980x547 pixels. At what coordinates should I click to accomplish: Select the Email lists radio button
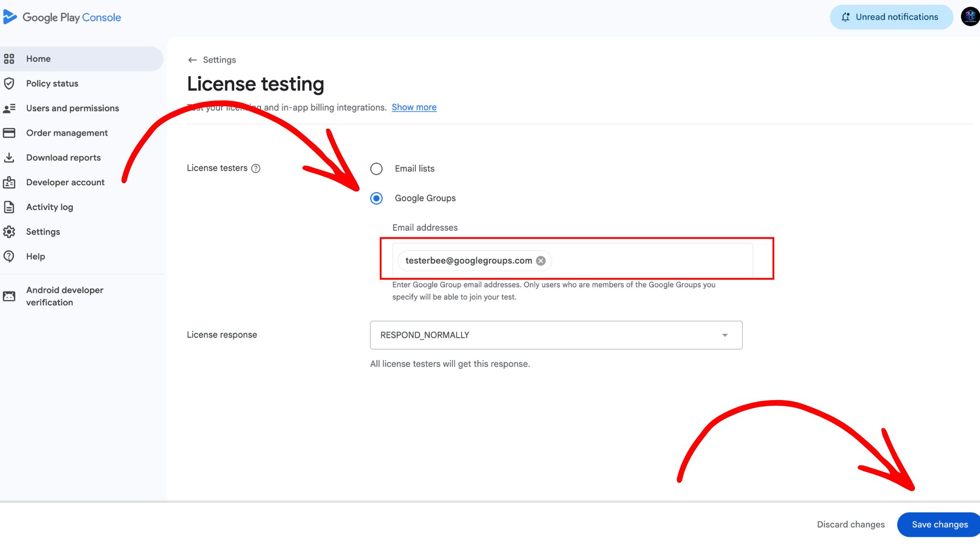click(x=377, y=169)
